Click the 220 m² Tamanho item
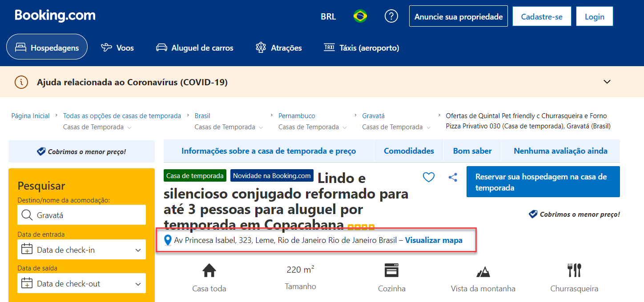The height and width of the screenshot is (302, 644). pos(301,278)
